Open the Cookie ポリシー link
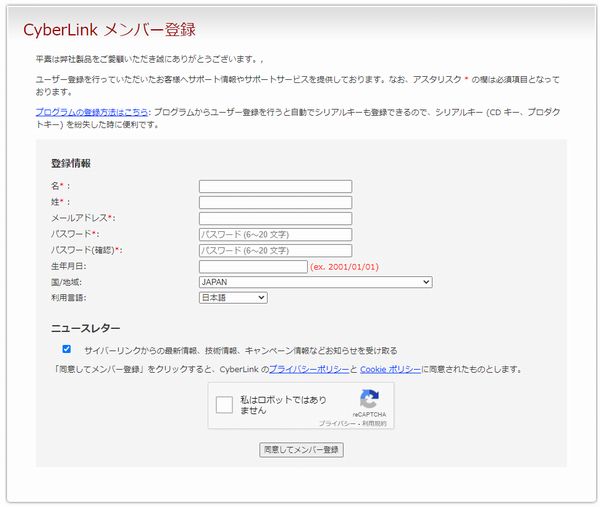 [x=390, y=370]
